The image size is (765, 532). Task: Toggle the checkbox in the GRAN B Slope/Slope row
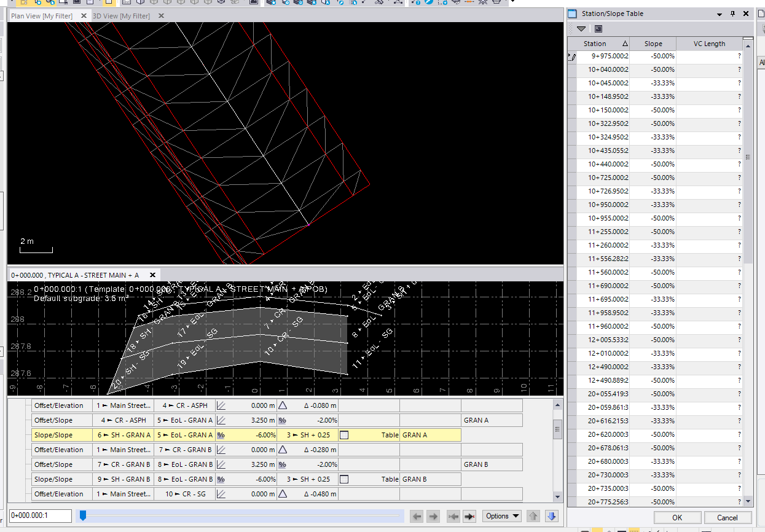coord(344,479)
